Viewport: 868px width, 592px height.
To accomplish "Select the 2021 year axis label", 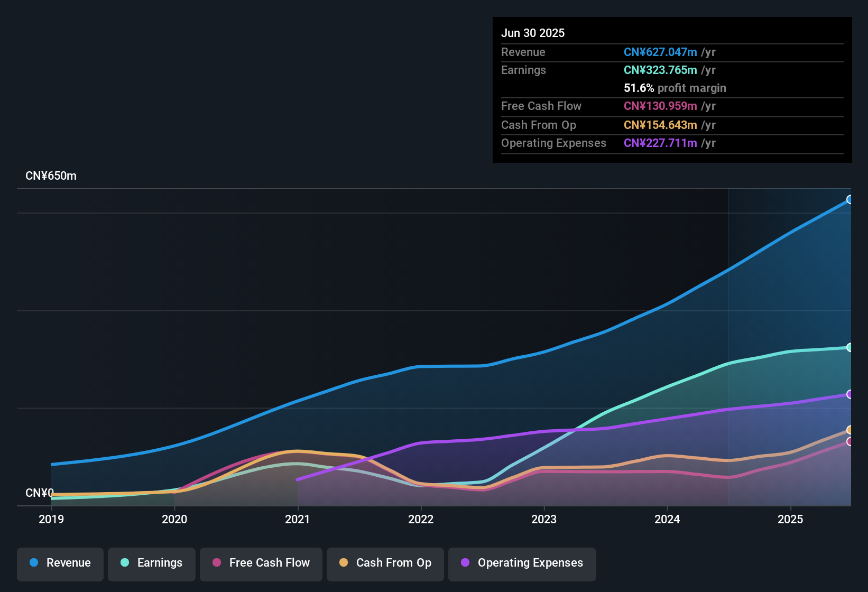I will 298,519.
